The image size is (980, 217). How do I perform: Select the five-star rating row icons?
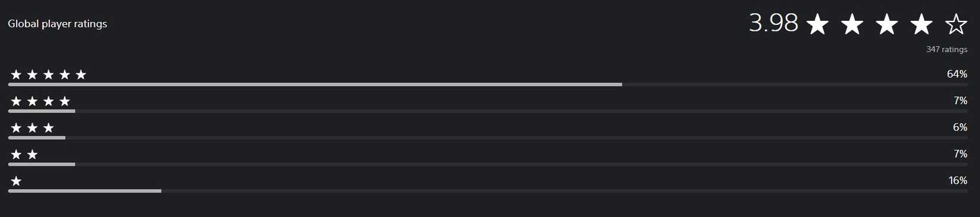point(49,74)
